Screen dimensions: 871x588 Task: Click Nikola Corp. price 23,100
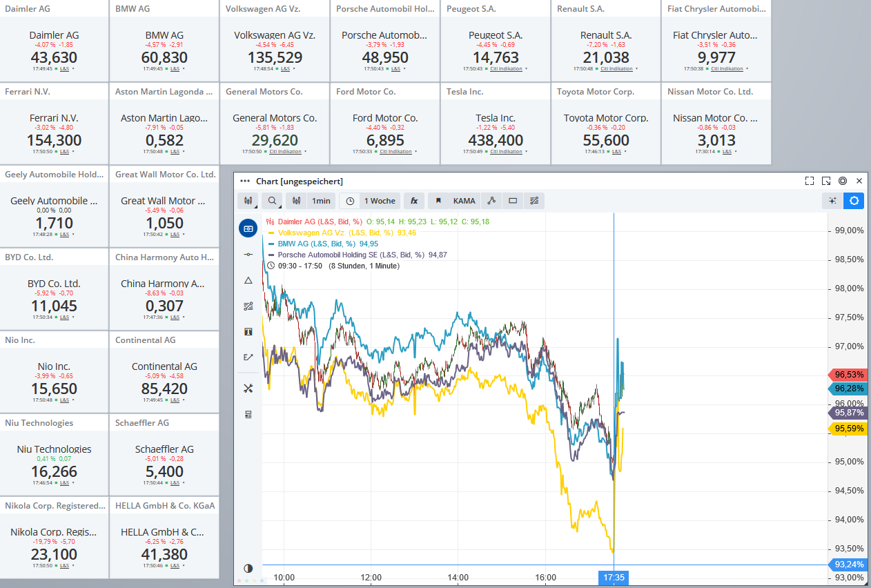[x=55, y=554]
